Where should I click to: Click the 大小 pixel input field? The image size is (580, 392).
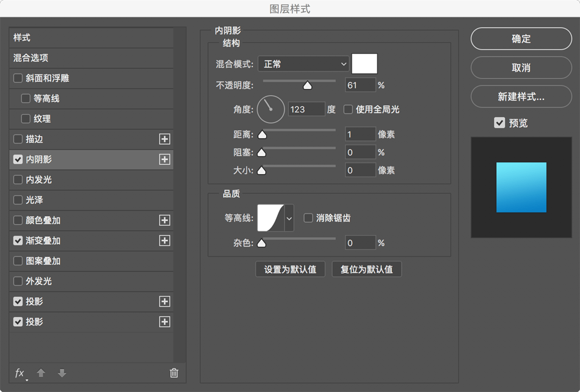point(361,170)
